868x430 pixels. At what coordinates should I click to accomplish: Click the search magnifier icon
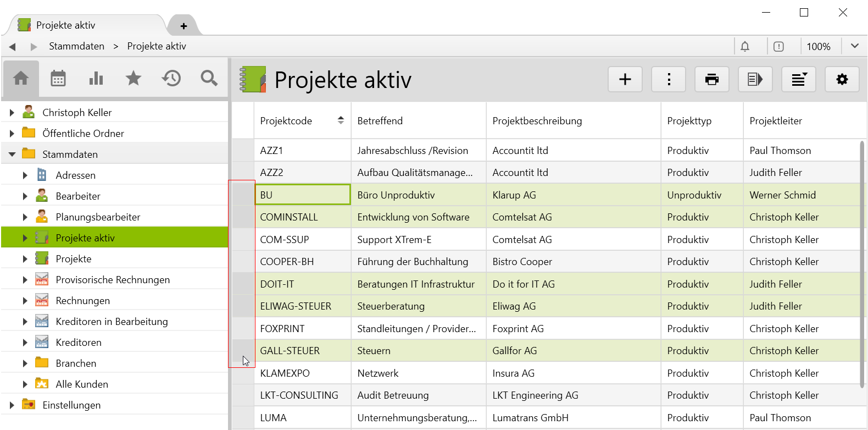coord(209,79)
